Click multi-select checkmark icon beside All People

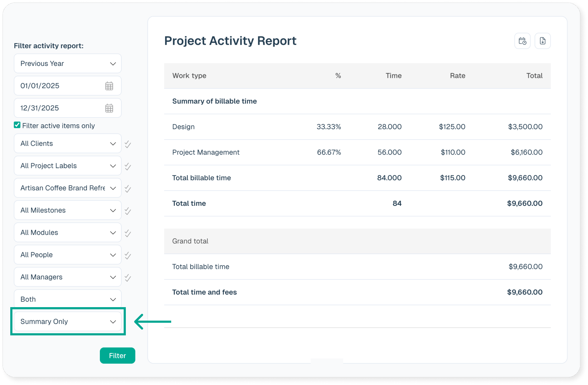[128, 255]
